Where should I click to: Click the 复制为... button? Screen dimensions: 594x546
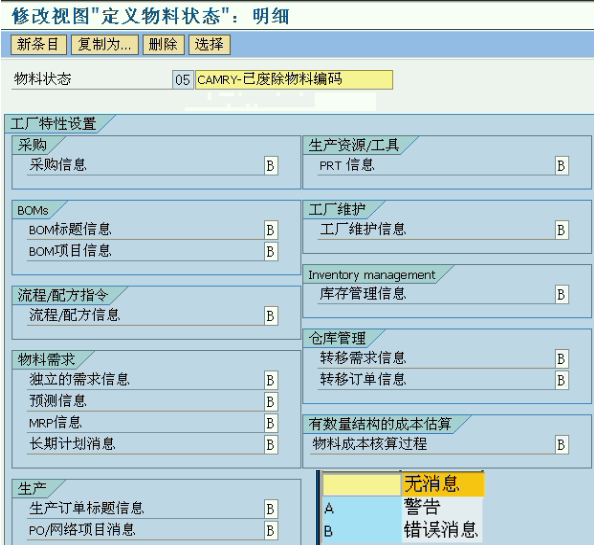pyautogui.click(x=105, y=45)
